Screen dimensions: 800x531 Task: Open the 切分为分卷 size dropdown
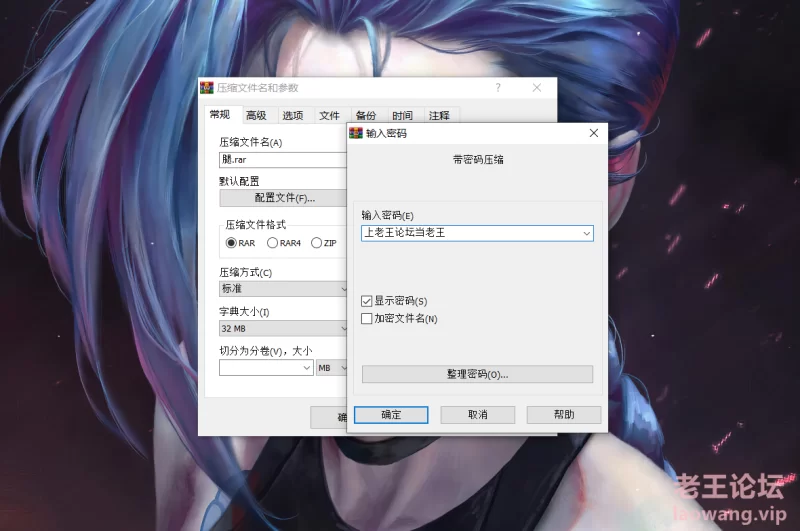(307, 368)
